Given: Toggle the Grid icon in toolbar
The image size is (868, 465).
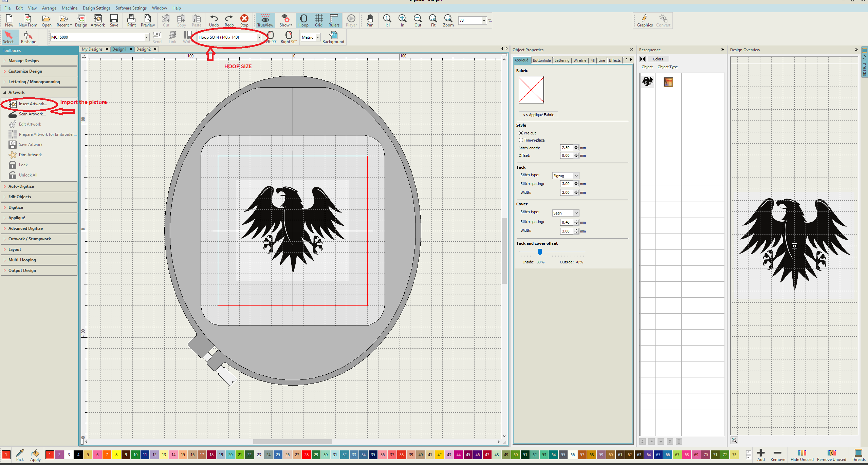Looking at the screenshot, I should coord(318,20).
